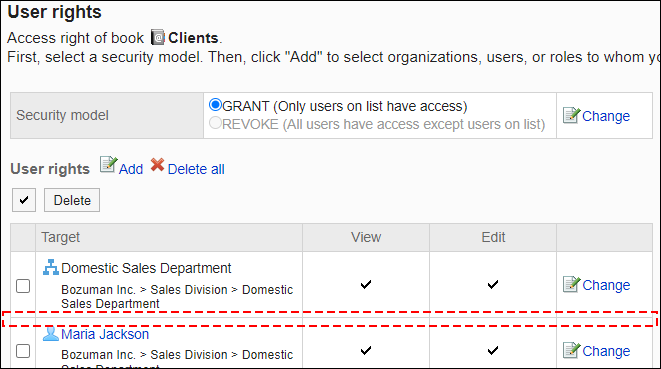Click edit icon in Maria Jackson row
Image resolution: width=661 pixels, height=369 pixels.
[572, 350]
